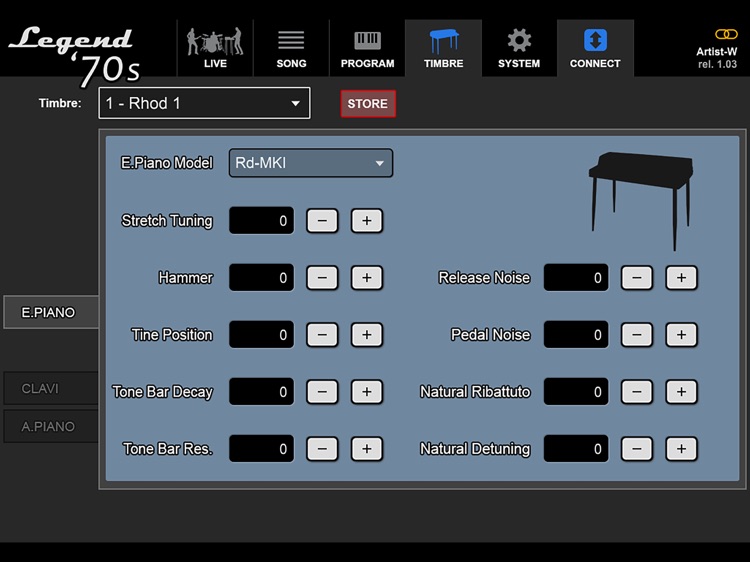The image size is (750, 562).
Task: Switch to the A.PIANO side tab
Action: tap(51, 426)
